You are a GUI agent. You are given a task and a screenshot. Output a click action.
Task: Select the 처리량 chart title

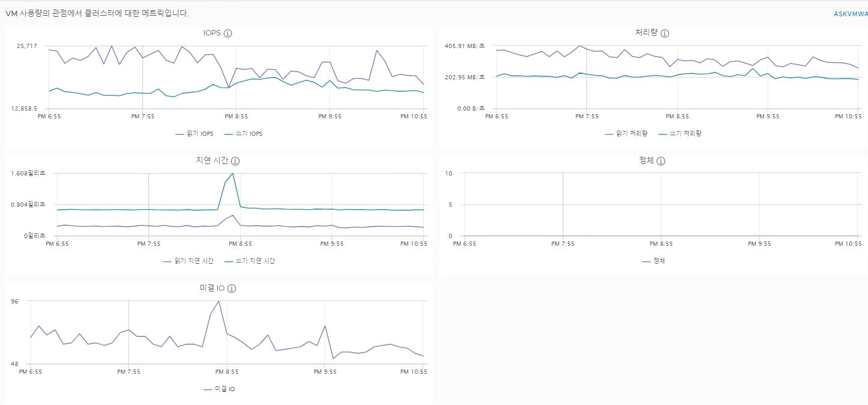648,33
